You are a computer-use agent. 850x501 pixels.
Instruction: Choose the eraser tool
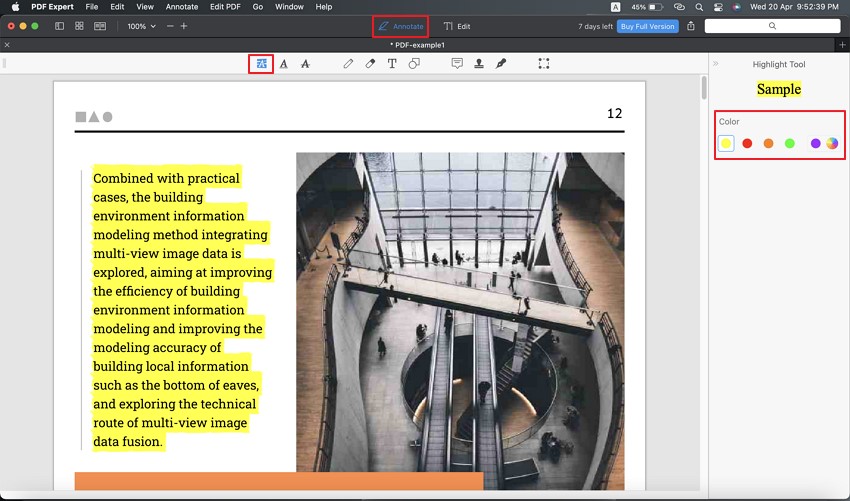[x=370, y=63]
